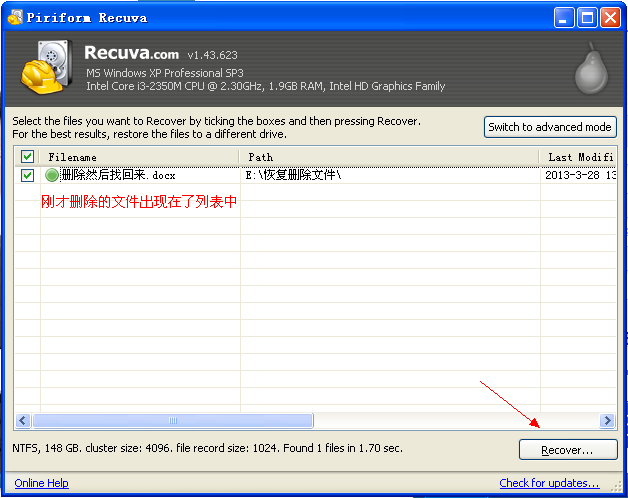Click the hard drive with helmet logo
The image size is (628, 498).
tap(47, 67)
